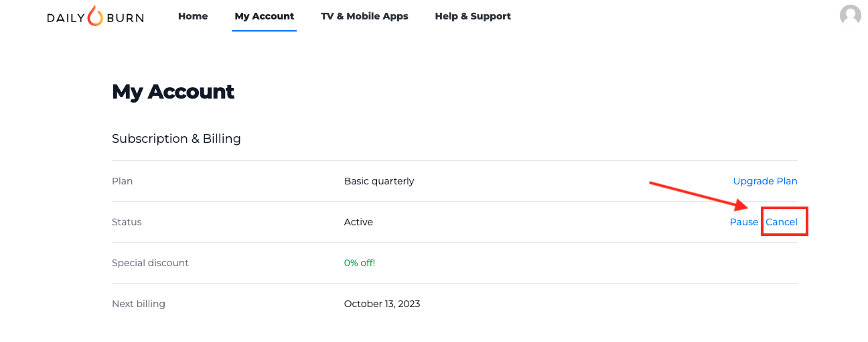The height and width of the screenshot is (342, 868).
Task: Open the user profile avatar icon
Action: [x=851, y=15]
